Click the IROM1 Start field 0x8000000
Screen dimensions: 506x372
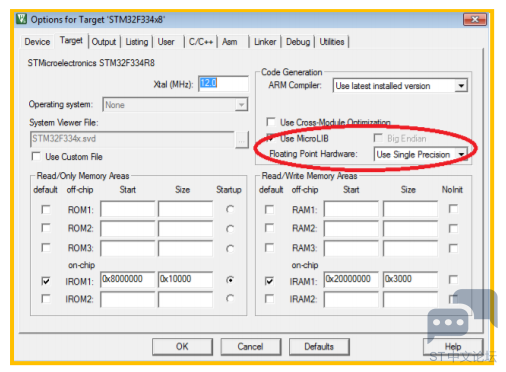tap(128, 279)
